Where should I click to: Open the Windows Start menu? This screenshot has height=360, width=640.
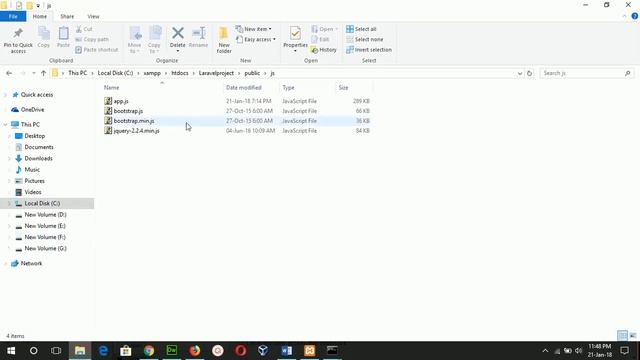[11, 351]
